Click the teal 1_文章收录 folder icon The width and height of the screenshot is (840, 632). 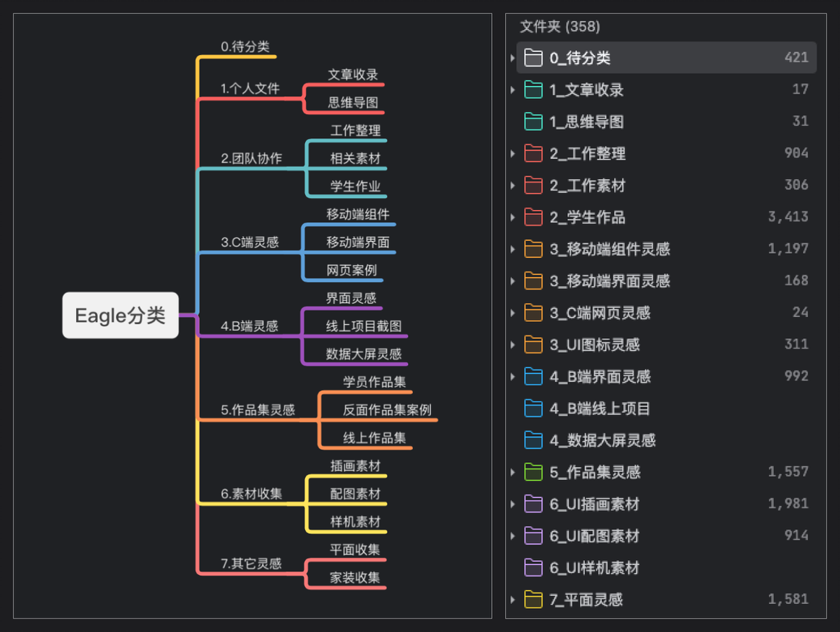(533, 89)
